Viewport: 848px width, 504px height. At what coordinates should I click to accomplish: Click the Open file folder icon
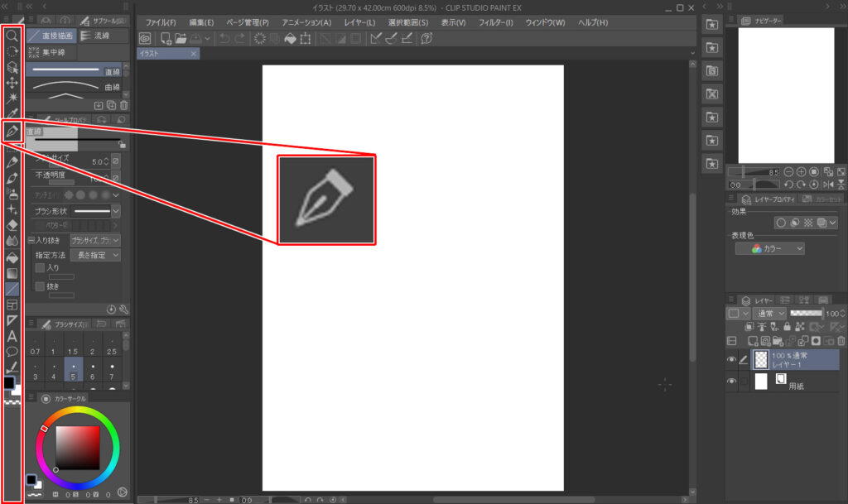(181, 38)
